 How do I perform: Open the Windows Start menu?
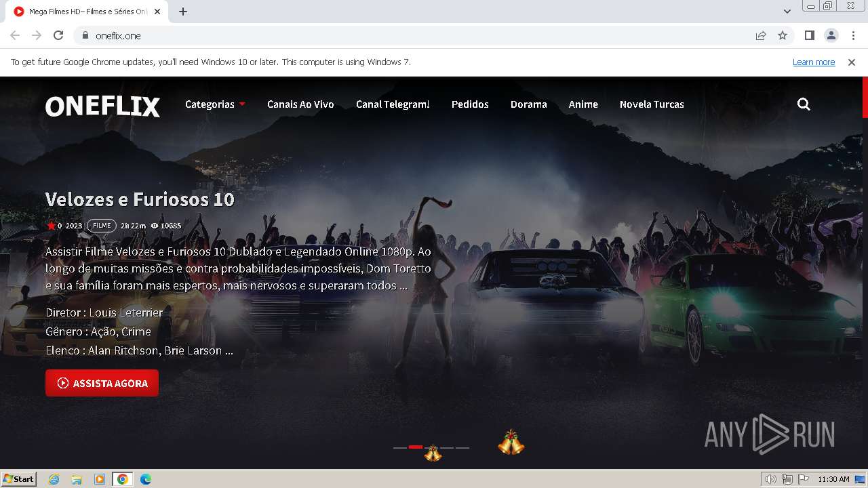pyautogui.click(x=19, y=479)
